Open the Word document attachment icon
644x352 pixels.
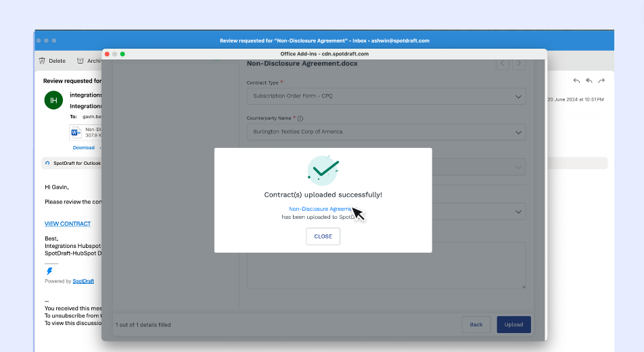76,132
